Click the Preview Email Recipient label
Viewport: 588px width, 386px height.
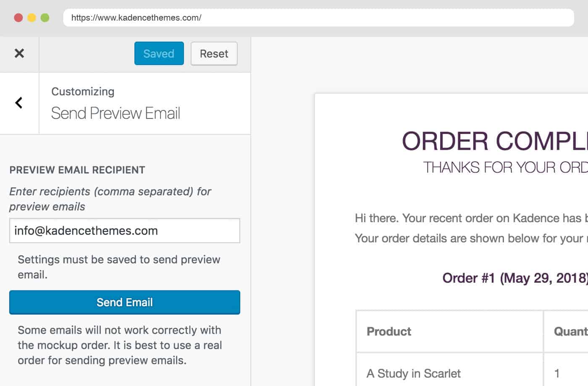[x=77, y=170]
